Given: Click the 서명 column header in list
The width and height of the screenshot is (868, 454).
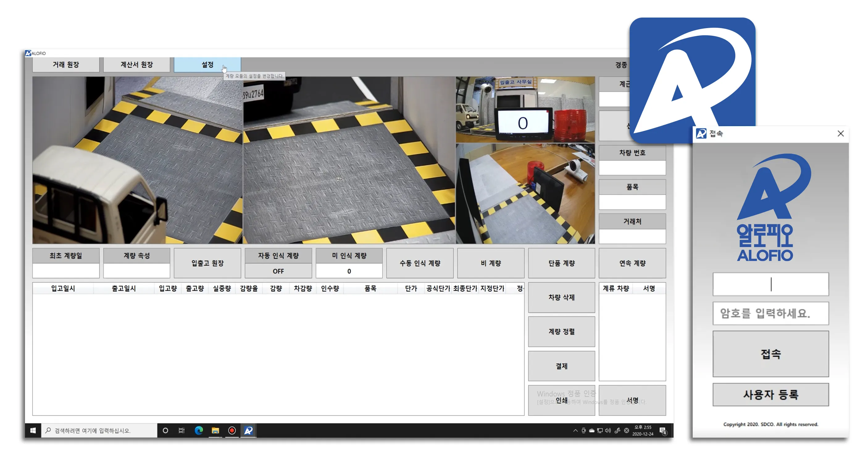Looking at the screenshot, I should coord(649,289).
